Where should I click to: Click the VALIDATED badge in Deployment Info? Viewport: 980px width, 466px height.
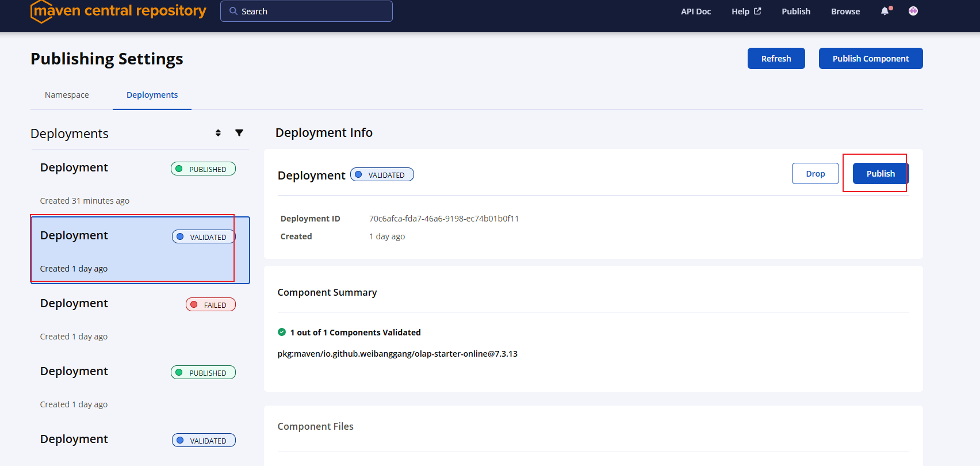(382, 175)
